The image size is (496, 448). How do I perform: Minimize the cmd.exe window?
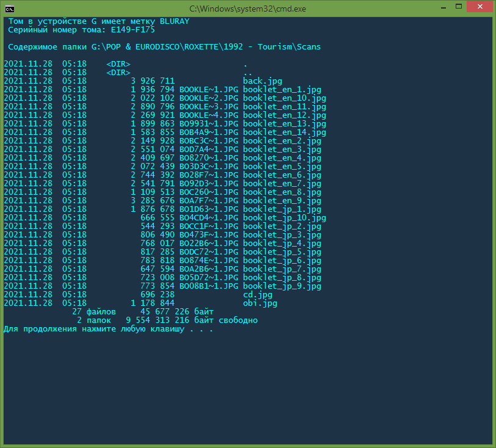tap(443, 7)
